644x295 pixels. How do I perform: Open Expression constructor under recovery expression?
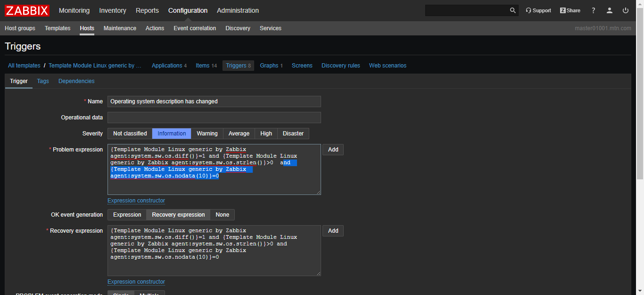coord(136,281)
